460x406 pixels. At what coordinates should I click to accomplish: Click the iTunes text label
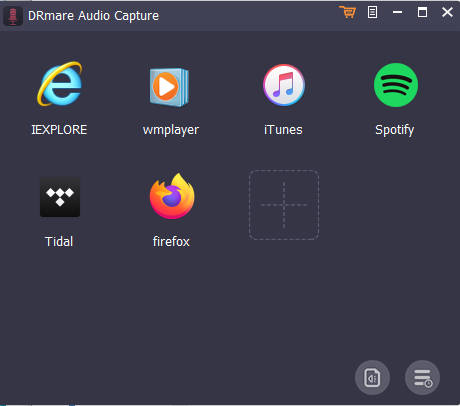(x=283, y=130)
